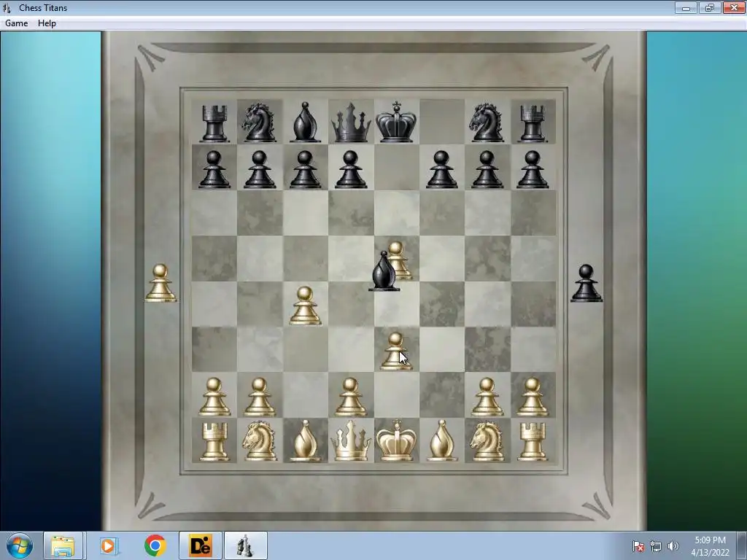Viewport: 747px width, 560px height.
Task: Select the white pawn on b2
Action: pyautogui.click(x=260, y=397)
